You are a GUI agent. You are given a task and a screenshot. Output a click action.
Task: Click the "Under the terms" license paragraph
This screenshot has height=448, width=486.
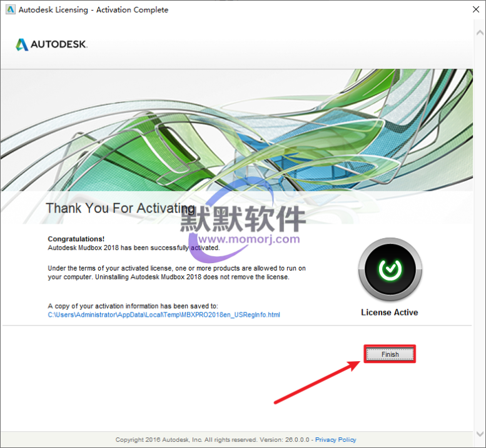175,272
